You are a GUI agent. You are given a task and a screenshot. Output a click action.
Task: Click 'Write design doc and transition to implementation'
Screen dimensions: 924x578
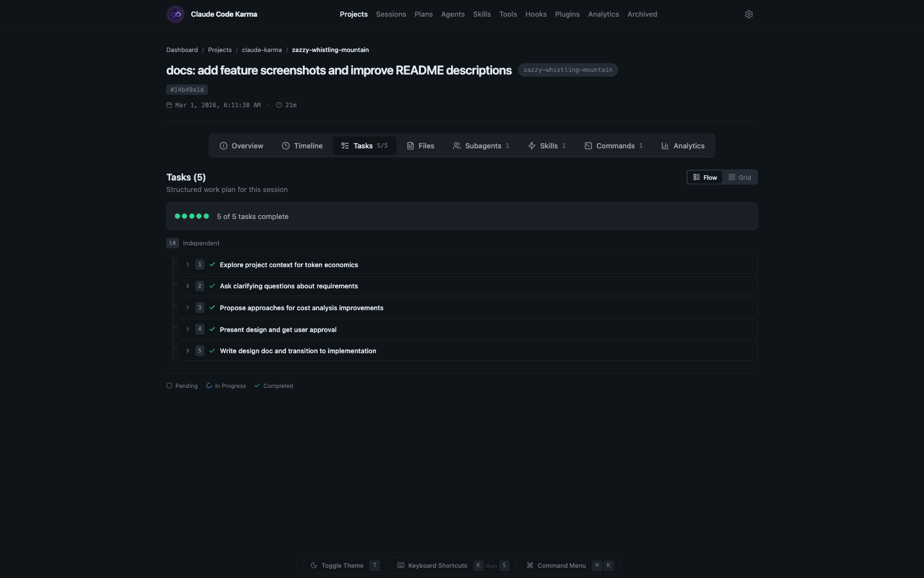pos(298,351)
